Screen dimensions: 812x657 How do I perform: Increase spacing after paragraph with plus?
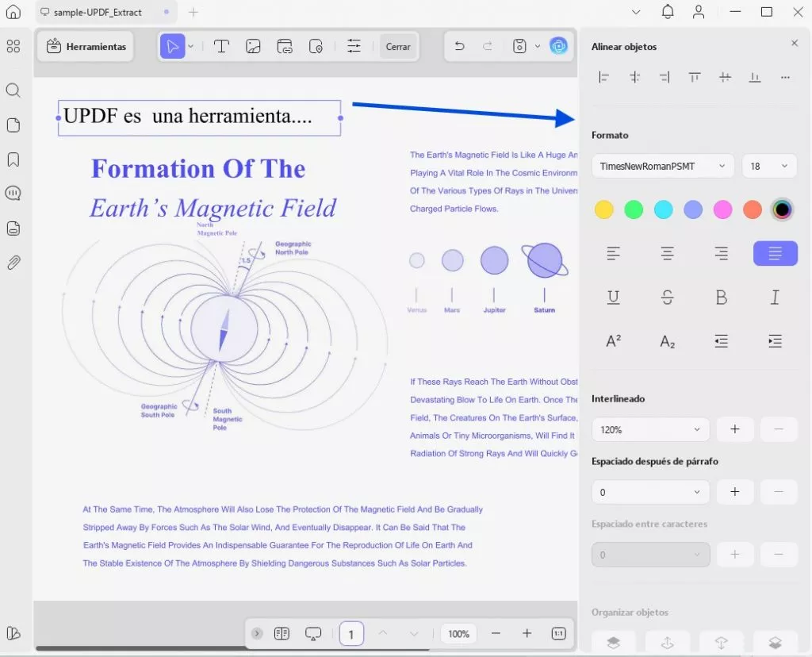click(735, 492)
